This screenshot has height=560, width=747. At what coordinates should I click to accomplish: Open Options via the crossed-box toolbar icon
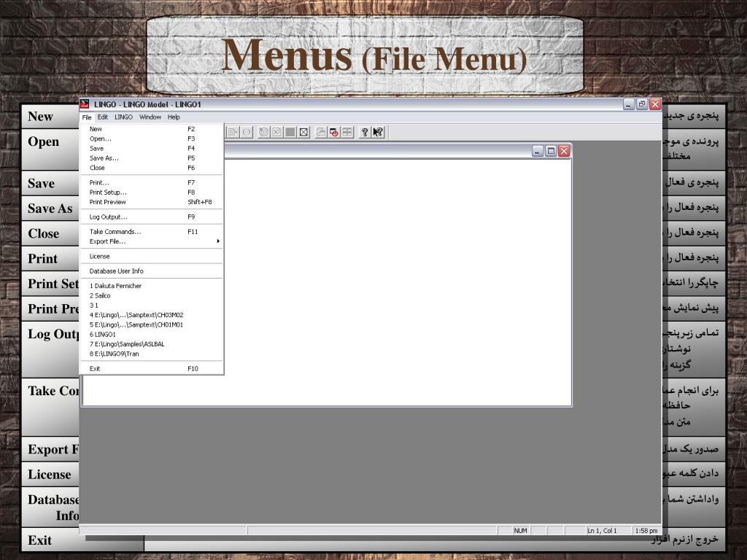(x=303, y=132)
